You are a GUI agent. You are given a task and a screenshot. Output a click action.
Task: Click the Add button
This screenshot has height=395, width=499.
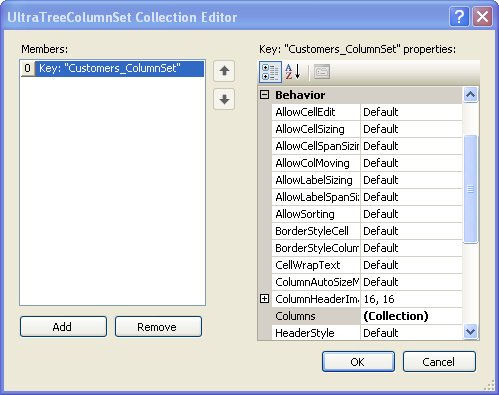pos(63,327)
